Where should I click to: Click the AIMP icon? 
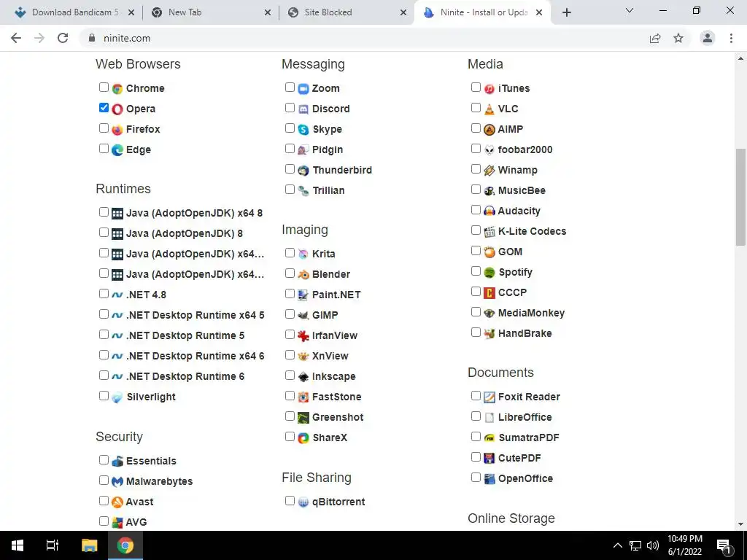pos(489,130)
